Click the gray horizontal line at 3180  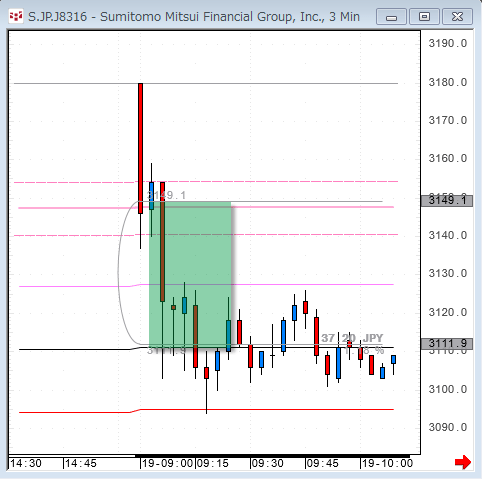[206, 83]
